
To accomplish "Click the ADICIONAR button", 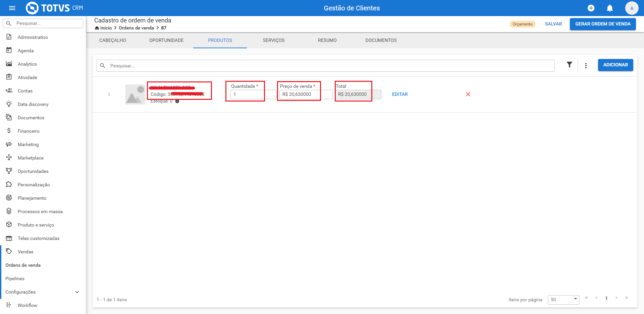I will point(615,65).
